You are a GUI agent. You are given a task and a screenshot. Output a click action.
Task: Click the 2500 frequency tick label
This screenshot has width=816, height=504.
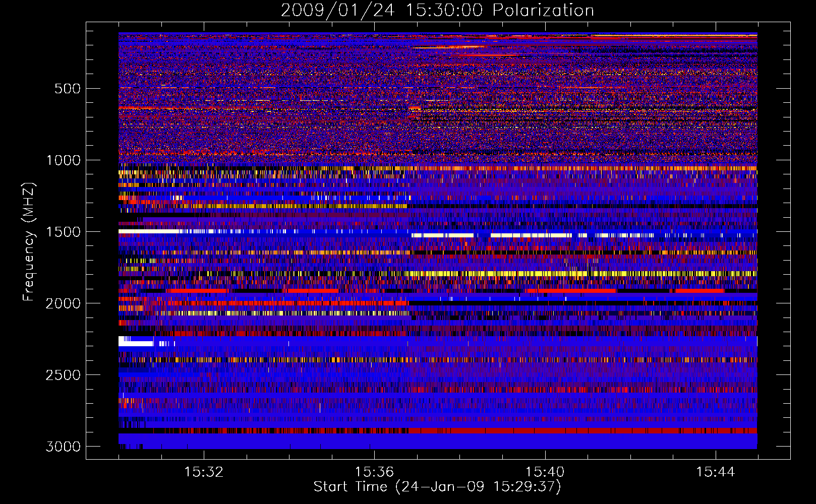click(63, 375)
